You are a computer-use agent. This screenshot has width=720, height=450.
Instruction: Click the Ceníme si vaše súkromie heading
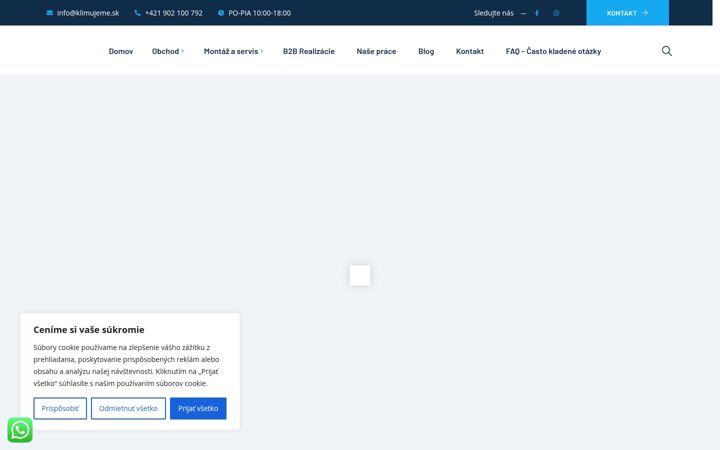[89, 330]
